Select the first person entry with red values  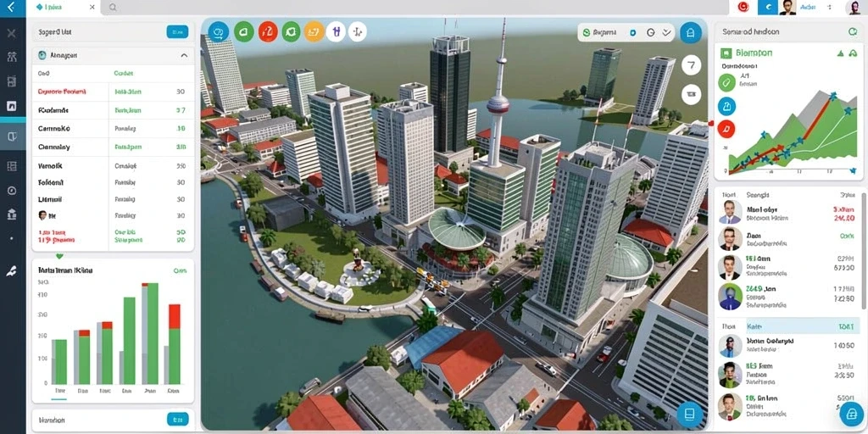pos(789,214)
